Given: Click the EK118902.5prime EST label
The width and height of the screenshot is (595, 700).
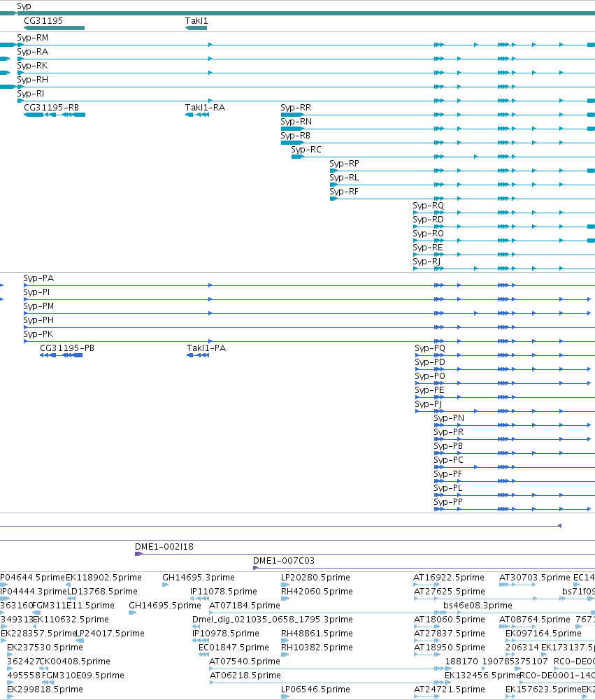Looking at the screenshot, I should click(x=103, y=578).
